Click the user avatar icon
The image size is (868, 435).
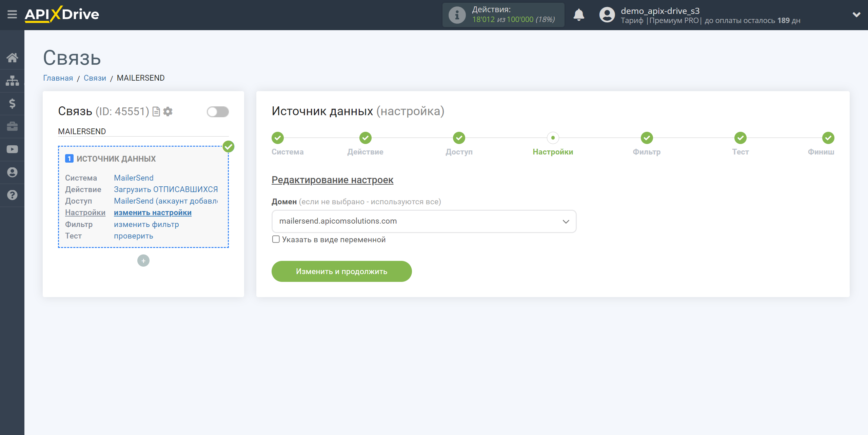607,15
